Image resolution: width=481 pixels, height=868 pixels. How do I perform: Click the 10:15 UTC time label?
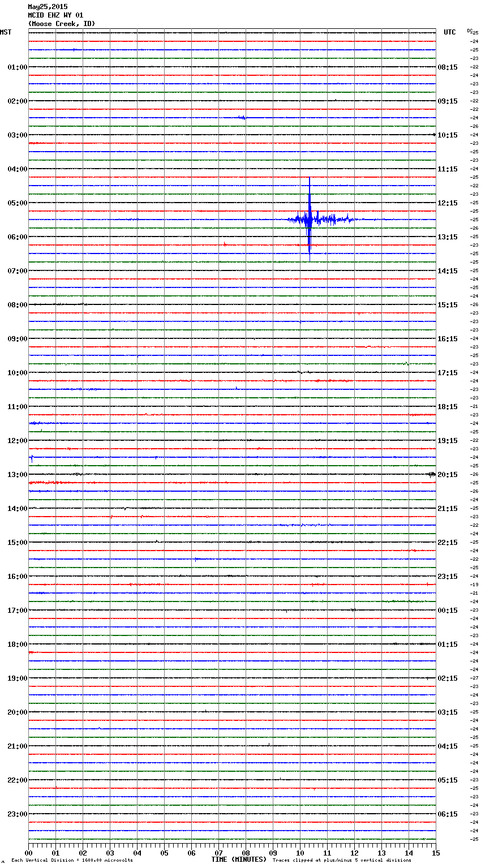tap(448, 135)
